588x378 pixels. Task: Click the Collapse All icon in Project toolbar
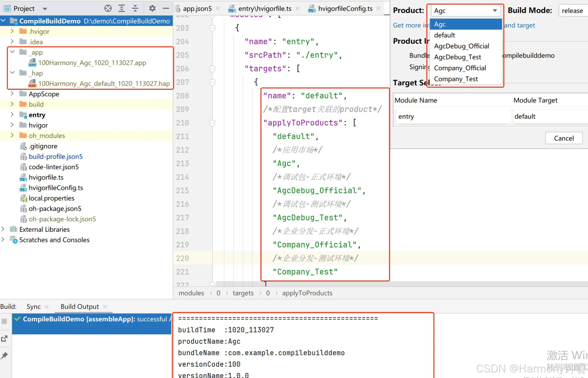point(135,9)
